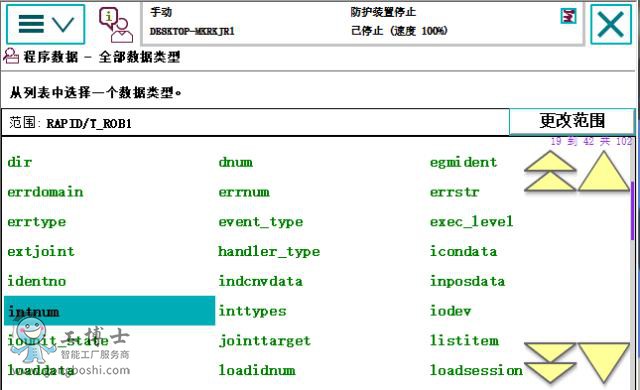Viewport: 640px width, 390px height.
Task: Choose the loadsession data type
Action: (x=476, y=370)
